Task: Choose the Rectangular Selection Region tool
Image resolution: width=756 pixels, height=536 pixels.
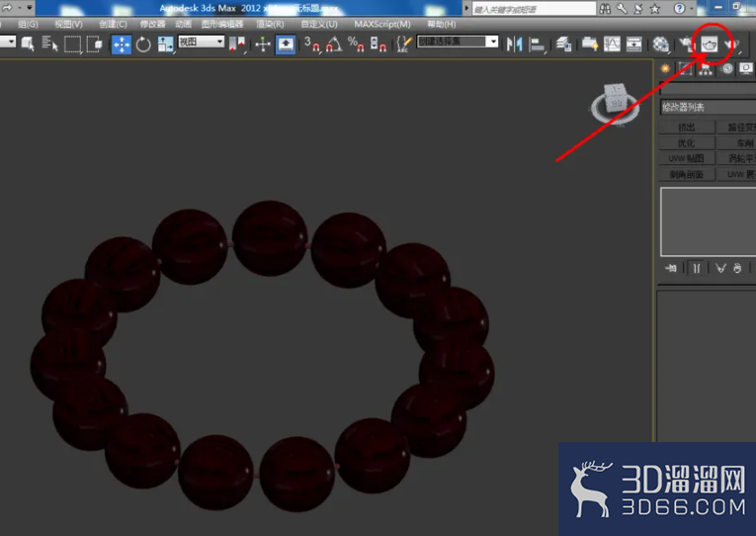Action: pyautogui.click(x=72, y=44)
